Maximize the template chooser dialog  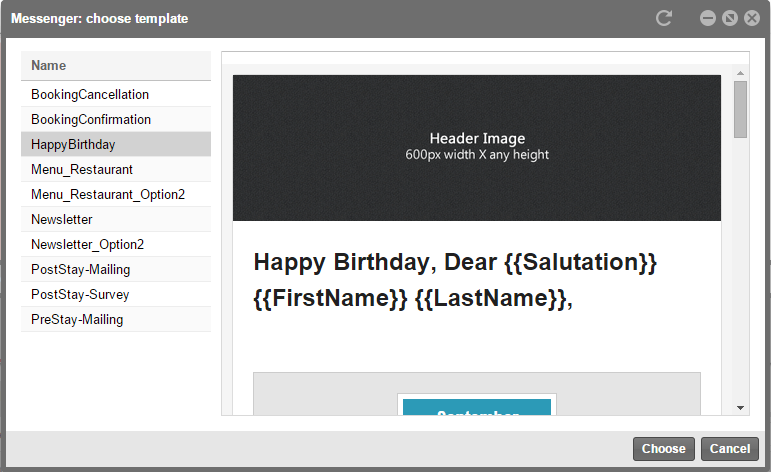(x=730, y=18)
